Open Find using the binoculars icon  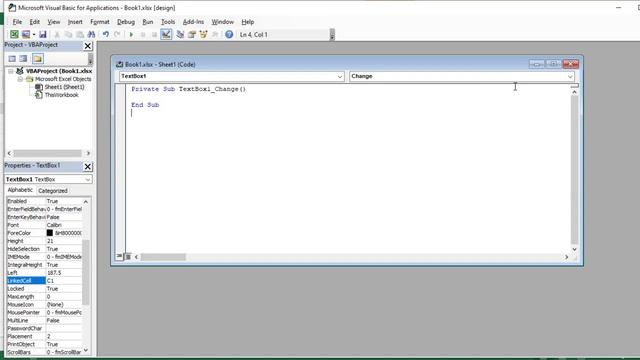91,35
